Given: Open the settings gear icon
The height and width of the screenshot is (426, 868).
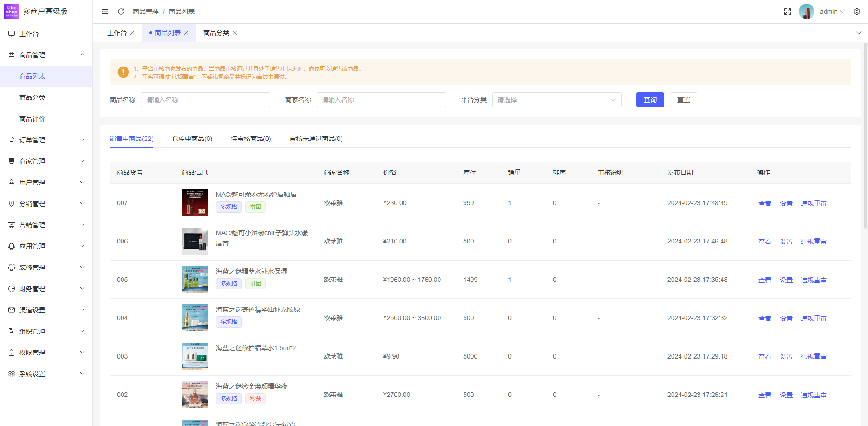Looking at the screenshot, I should coord(857,12).
